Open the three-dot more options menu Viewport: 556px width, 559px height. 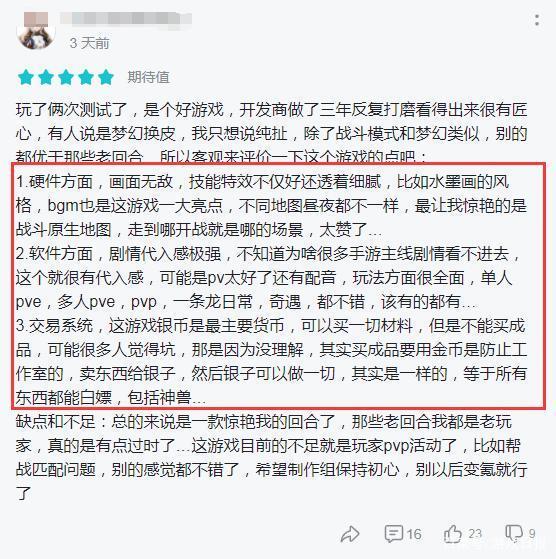pos(537,20)
